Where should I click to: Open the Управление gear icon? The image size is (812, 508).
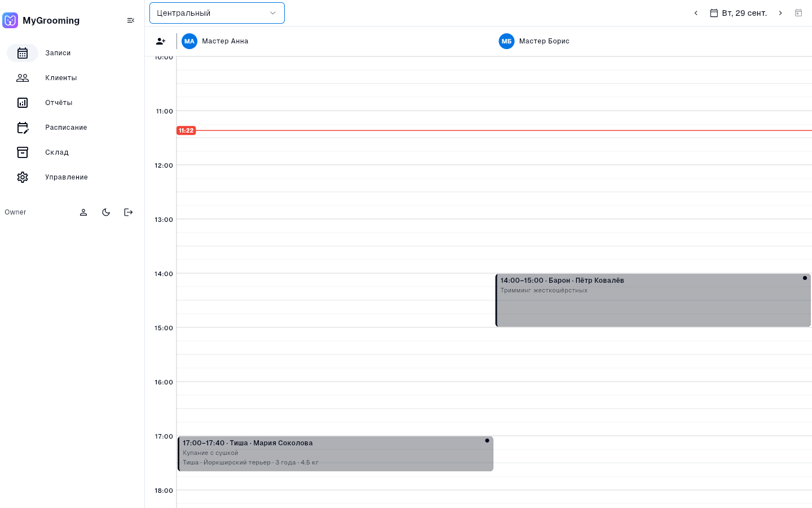pyautogui.click(x=23, y=177)
